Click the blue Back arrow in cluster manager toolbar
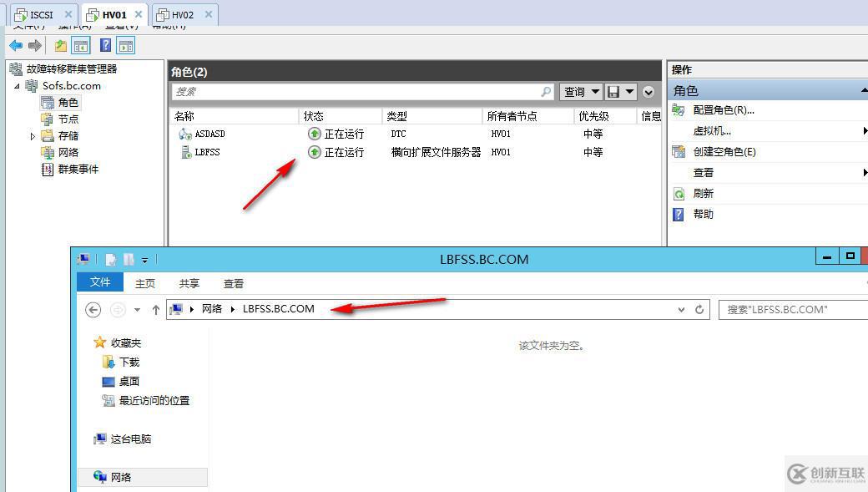Image resolution: width=868 pixels, height=492 pixels. (x=16, y=46)
